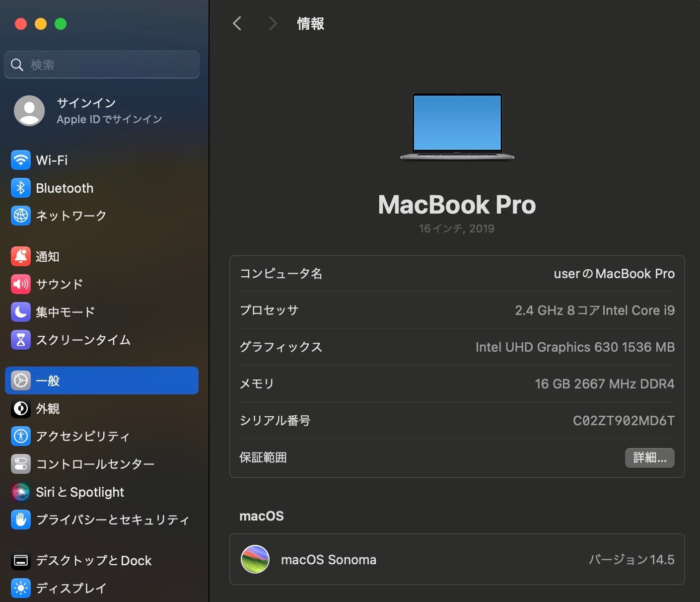Select サウンド in the sidebar
The width and height of the screenshot is (700, 602).
point(102,284)
